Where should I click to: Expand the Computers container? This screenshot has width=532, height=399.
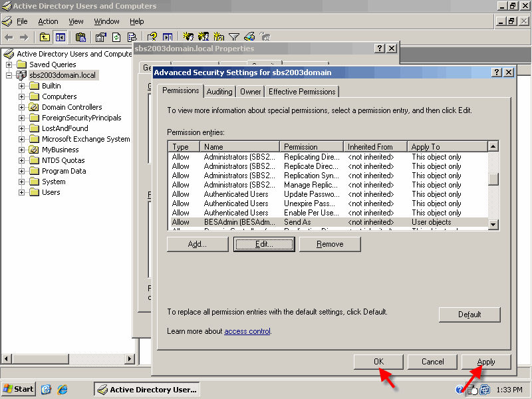coord(21,96)
